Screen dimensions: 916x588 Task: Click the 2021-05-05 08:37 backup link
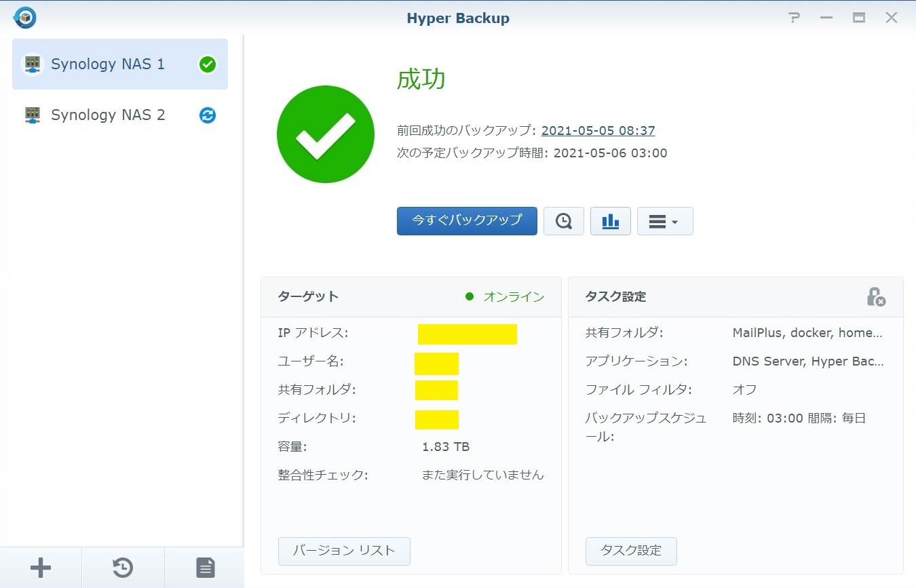pos(598,131)
